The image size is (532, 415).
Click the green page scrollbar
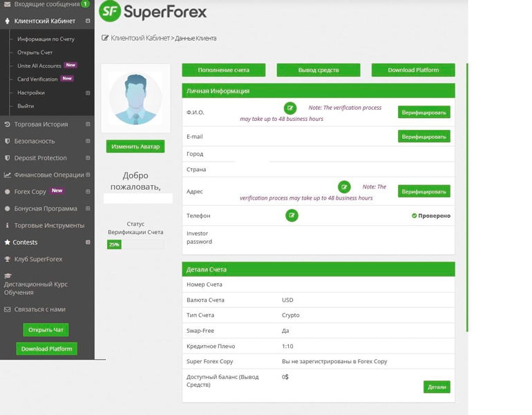(467, 197)
